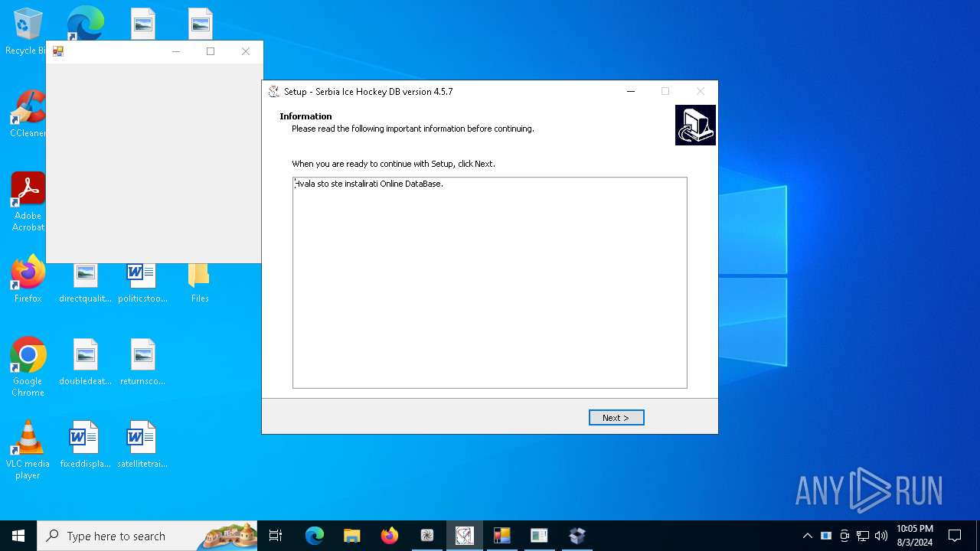The width and height of the screenshot is (980, 551).
Task: Click Next in the Setup wizard
Action: click(x=616, y=418)
